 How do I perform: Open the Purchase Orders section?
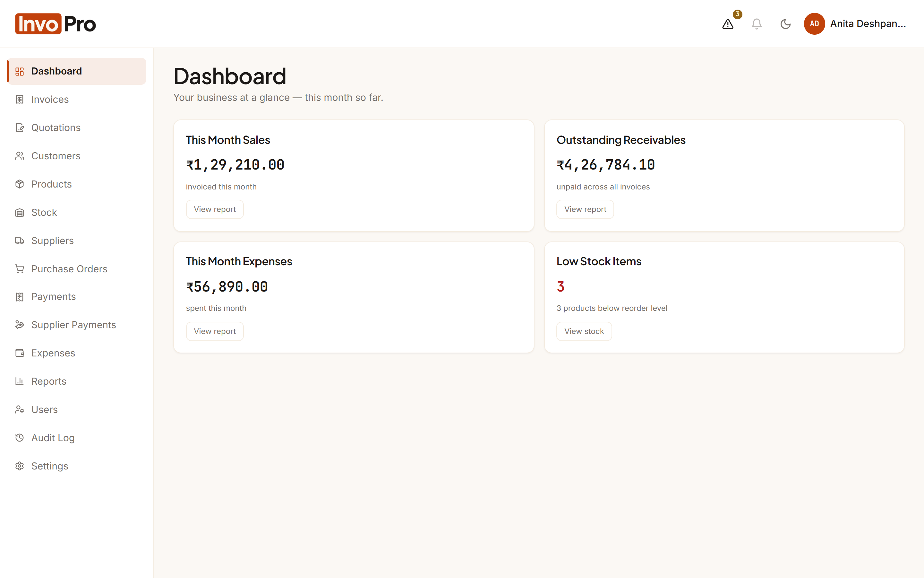[x=77, y=269]
